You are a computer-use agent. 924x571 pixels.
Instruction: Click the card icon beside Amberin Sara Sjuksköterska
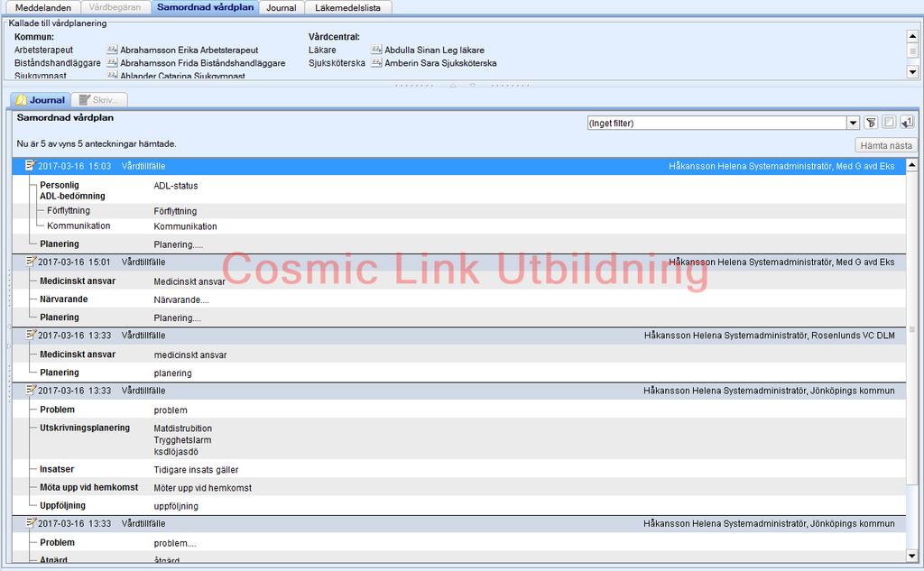pos(376,62)
